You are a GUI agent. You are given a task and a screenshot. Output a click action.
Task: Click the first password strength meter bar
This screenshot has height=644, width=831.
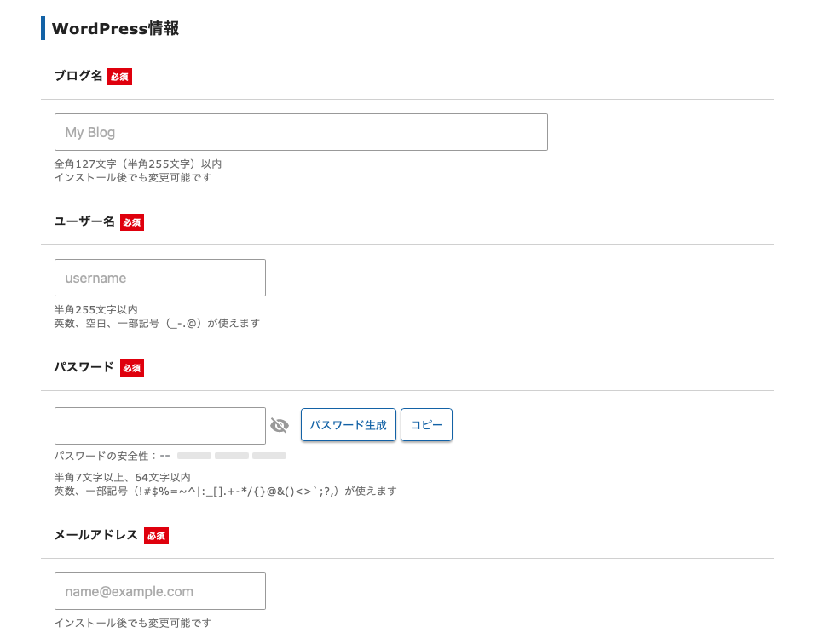click(x=194, y=456)
